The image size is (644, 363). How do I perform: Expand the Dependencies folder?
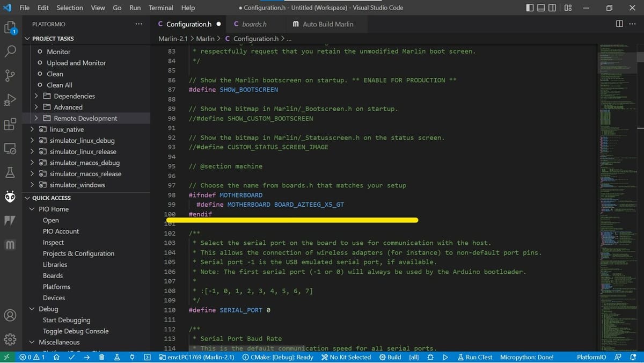36,96
